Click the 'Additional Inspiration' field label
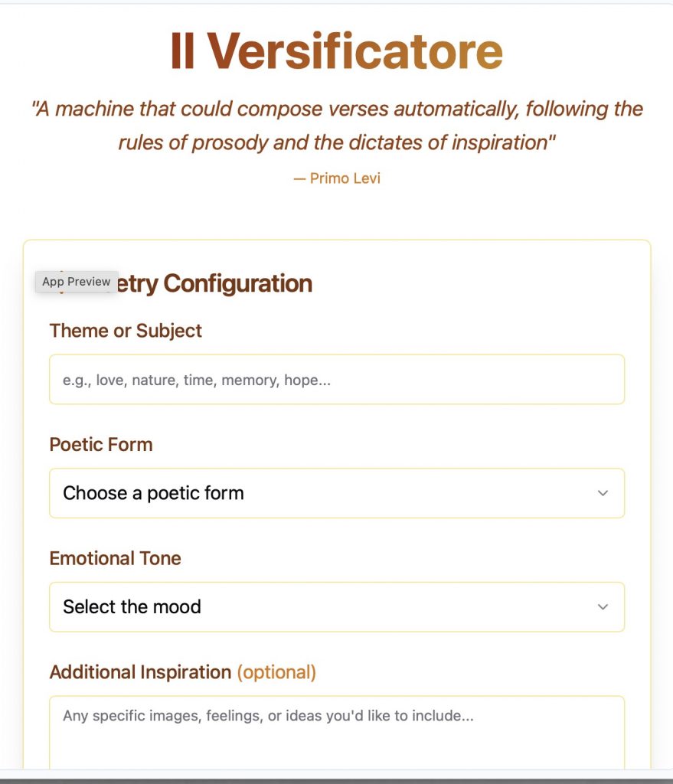 pos(140,672)
